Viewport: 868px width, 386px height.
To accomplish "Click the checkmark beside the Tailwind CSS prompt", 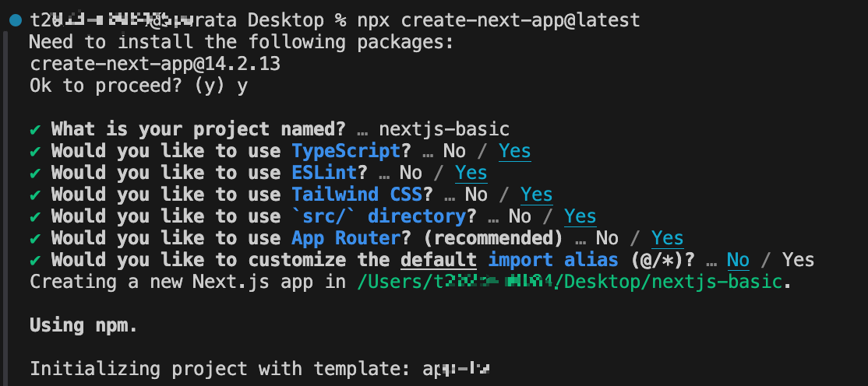I will point(35,195).
